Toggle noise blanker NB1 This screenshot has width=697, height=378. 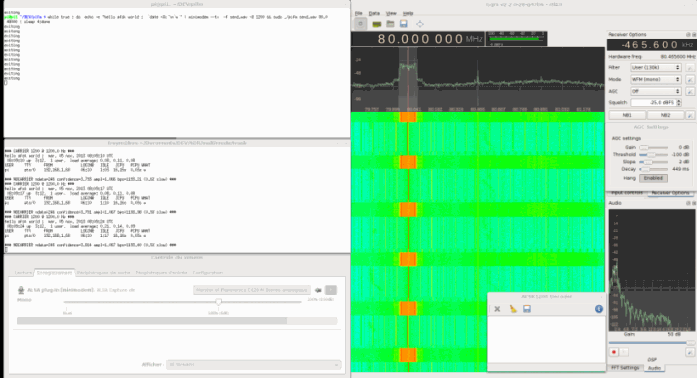tap(627, 115)
